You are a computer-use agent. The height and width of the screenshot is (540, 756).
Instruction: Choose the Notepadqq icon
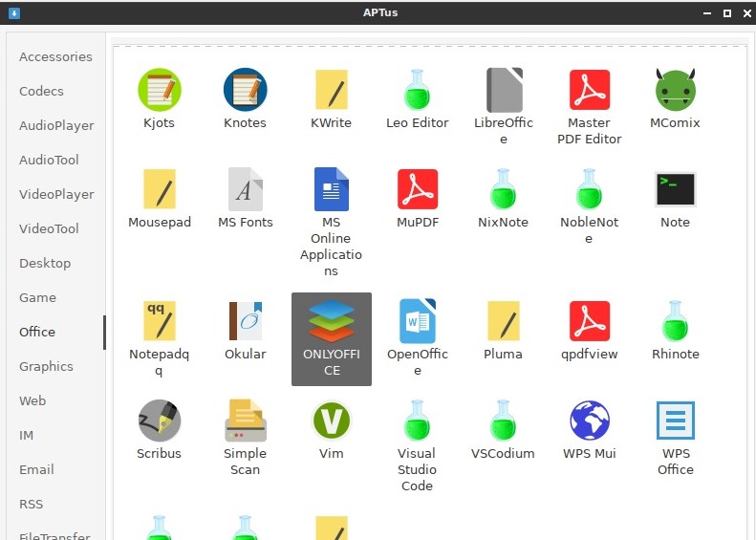point(159,320)
